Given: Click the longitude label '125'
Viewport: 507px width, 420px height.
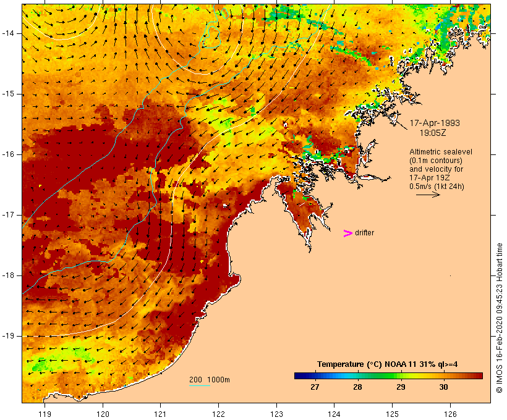Looking at the screenshot, I should [393, 414].
